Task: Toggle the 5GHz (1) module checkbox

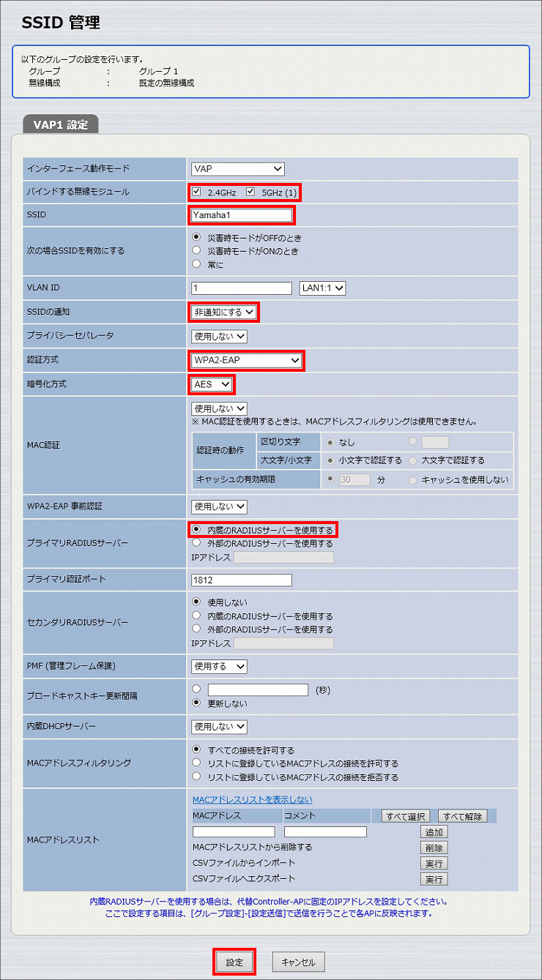Action: tap(250, 192)
